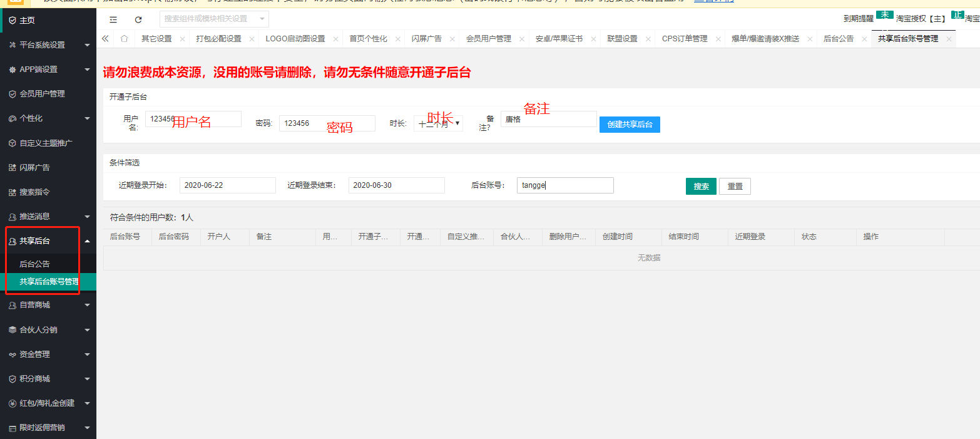
Task: Expand 合伙人分销 sidebar menu arrow
Action: point(87,330)
